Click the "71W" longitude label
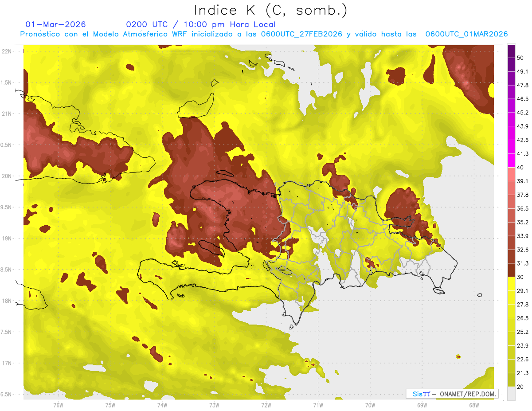 point(318,405)
